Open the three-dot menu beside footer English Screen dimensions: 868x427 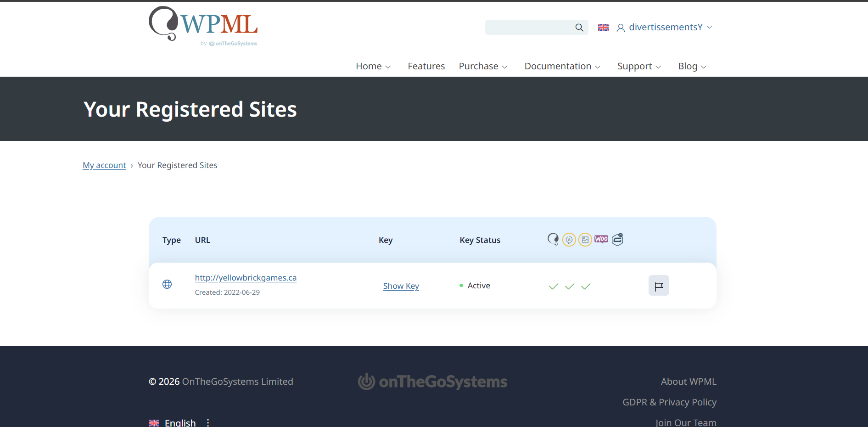(x=208, y=423)
